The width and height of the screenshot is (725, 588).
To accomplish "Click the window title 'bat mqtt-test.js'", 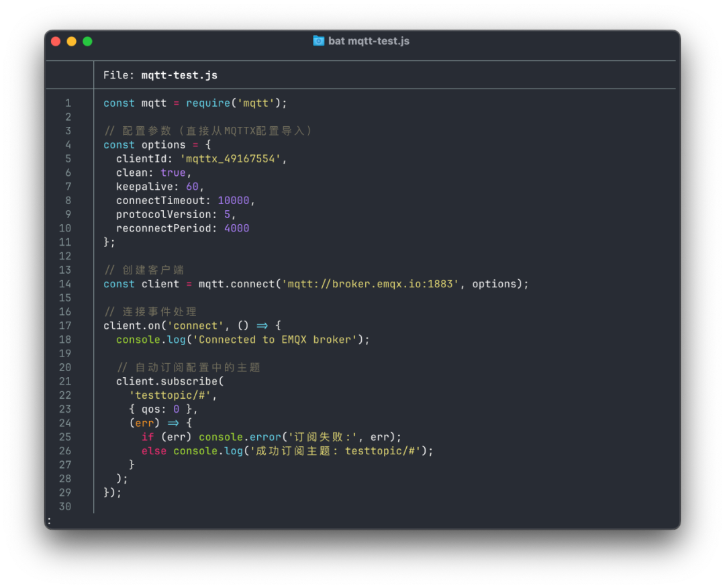I will pos(369,41).
